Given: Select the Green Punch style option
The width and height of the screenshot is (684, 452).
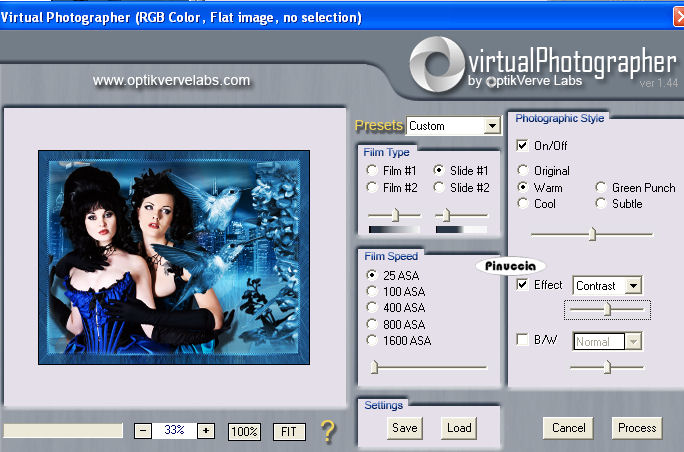Looking at the screenshot, I should click(601, 187).
